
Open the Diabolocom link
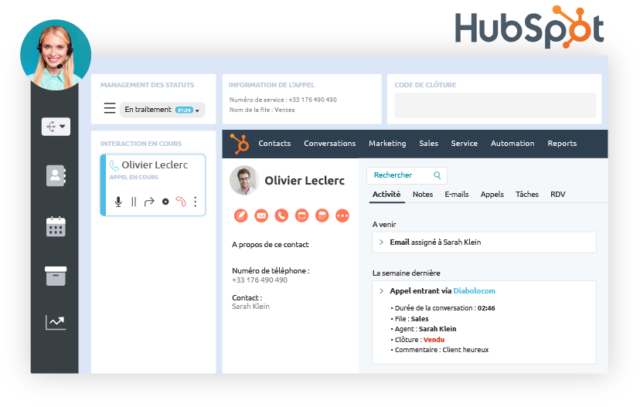474,291
